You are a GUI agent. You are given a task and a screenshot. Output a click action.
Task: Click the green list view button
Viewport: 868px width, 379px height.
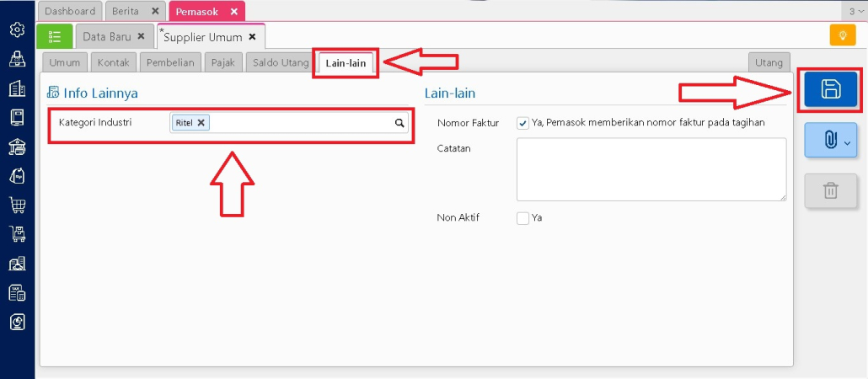[x=55, y=36]
